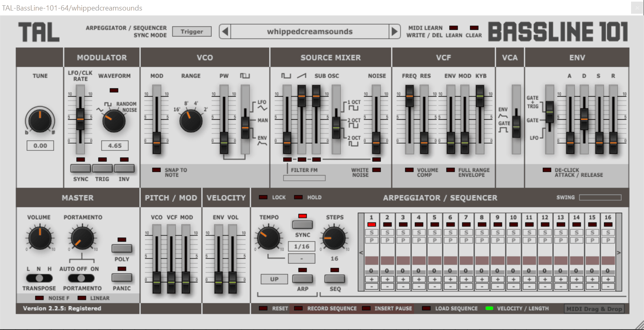Viewport: 644px width, 330px height.
Task: Toggle arpeggiator Hold LED
Action: (298, 197)
